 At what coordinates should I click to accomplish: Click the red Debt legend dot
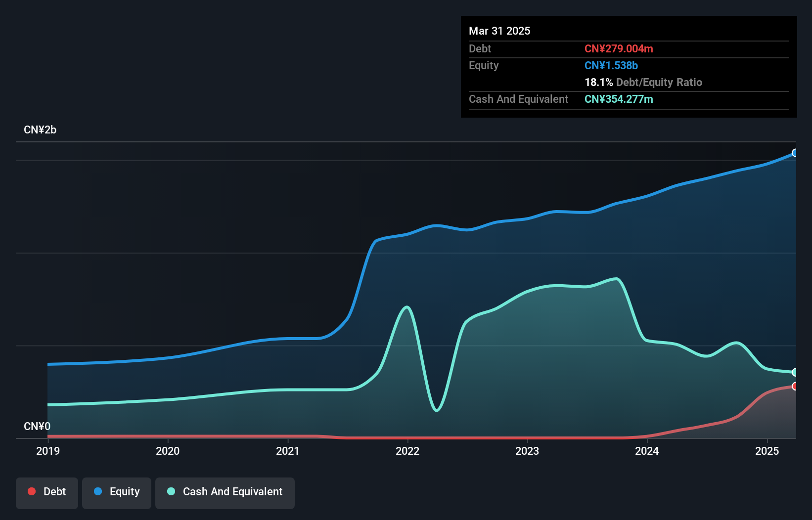pyautogui.click(x=32, y=491)
